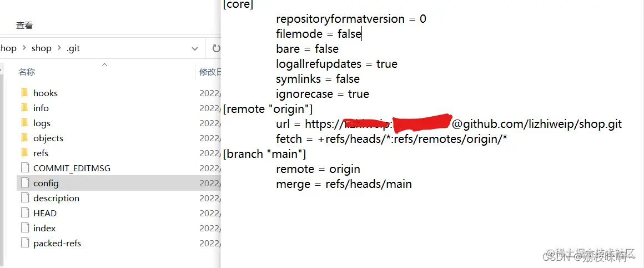Select the index file name
Viewport: 644px width, 268px height.
(x=44, y=228)
